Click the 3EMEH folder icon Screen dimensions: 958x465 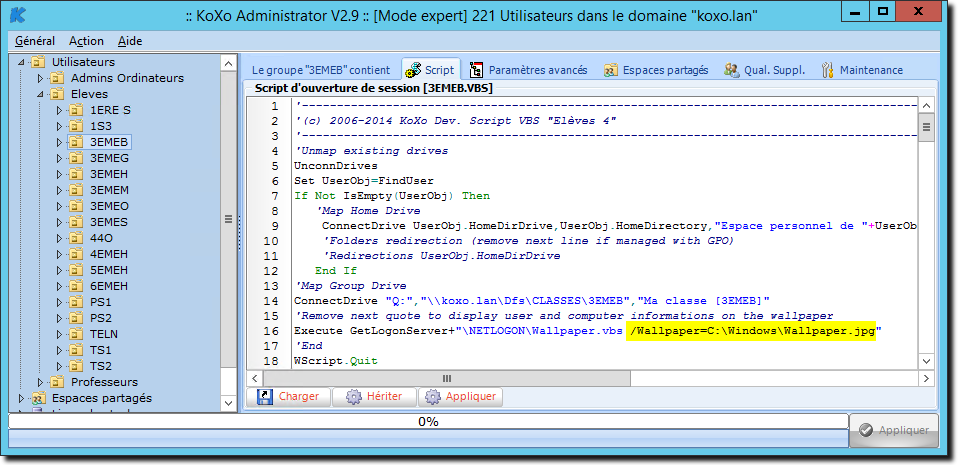point(76,174)
